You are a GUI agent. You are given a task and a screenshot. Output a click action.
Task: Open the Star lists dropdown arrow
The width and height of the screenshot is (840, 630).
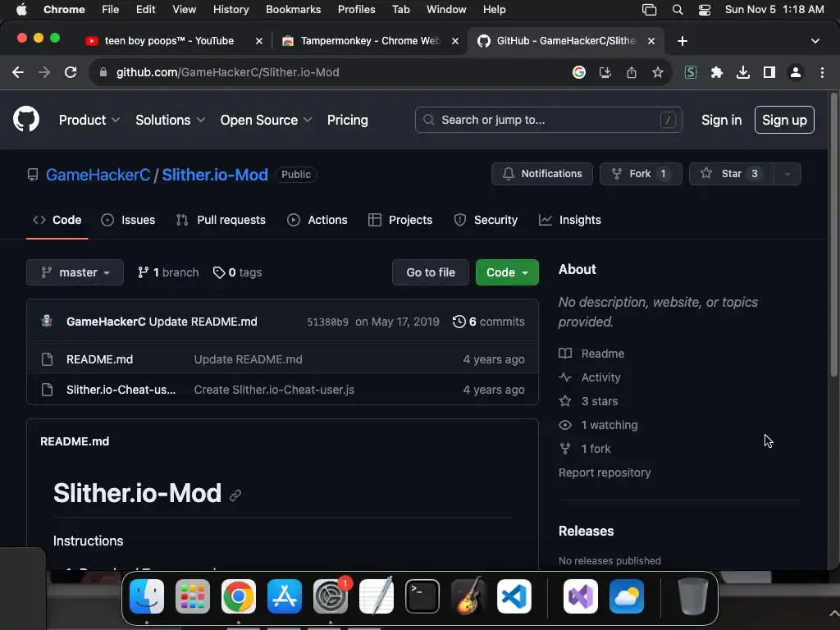pyautogui.click(x=787, y=174)
